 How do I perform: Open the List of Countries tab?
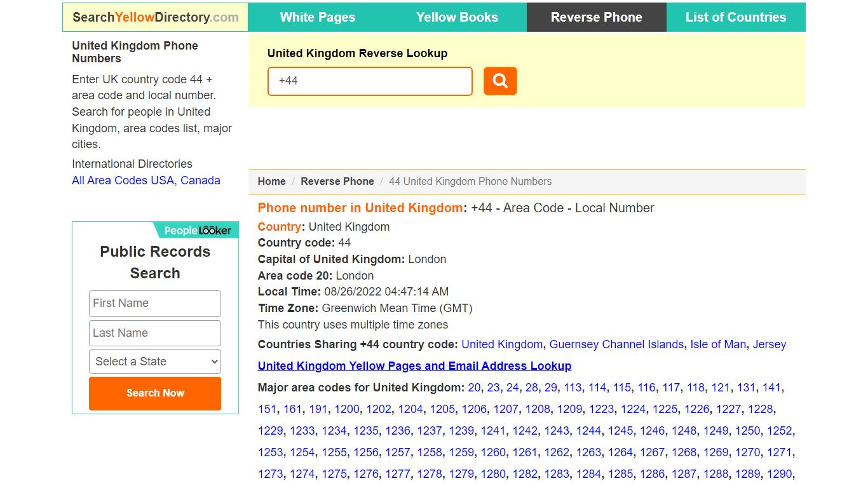click(736, 17)
